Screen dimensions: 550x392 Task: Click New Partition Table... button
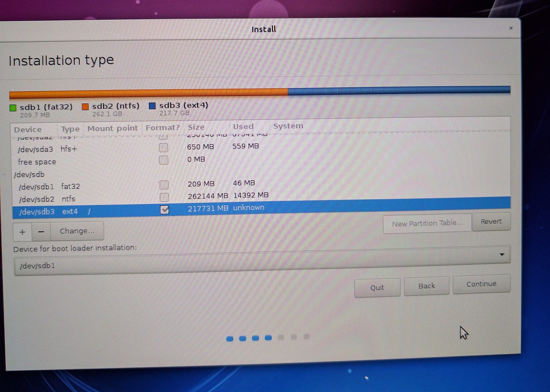click(427, 223)
